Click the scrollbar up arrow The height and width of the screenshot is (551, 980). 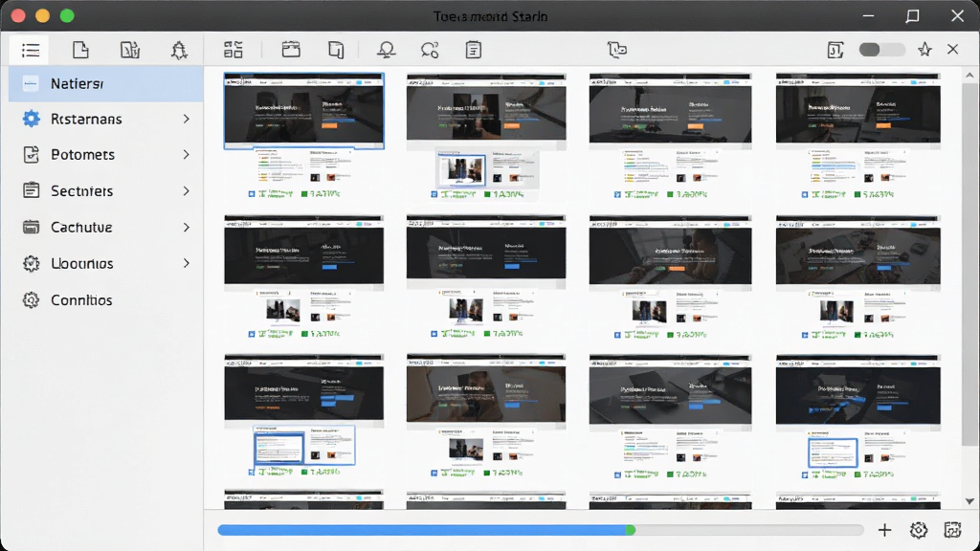(969, 76)
